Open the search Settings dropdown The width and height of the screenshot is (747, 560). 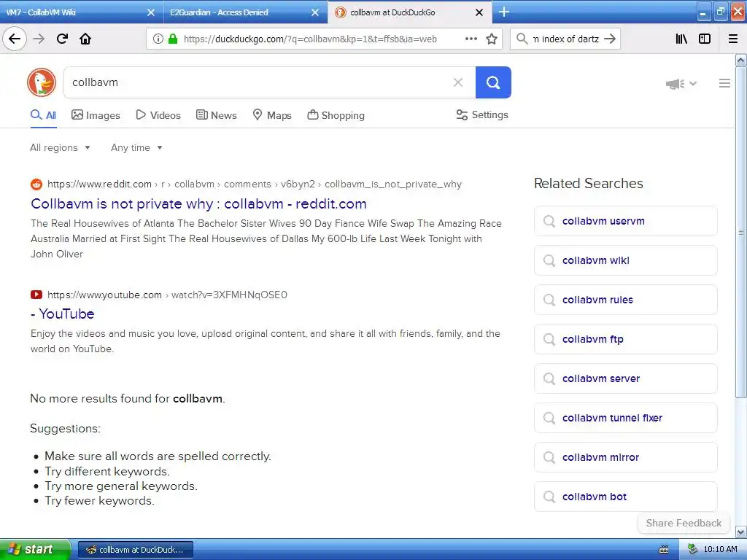pos(482,114)
